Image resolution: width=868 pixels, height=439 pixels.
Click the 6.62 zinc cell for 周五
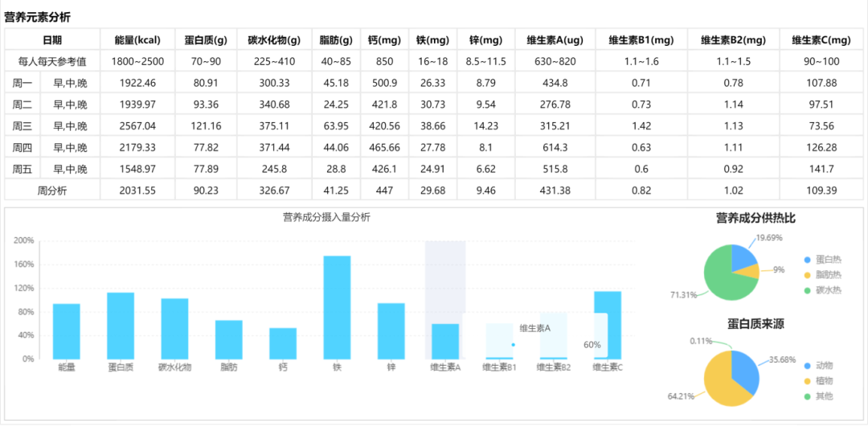click(x=486, y=170)
